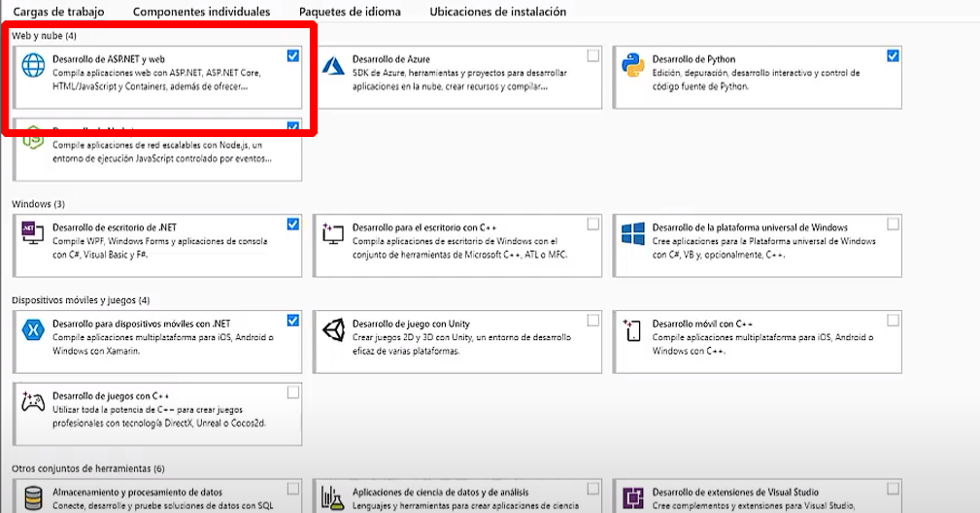980x513 pixels.
Task: Click the Xamarin mobile .NET icon
Action: pyautogui.click(x=33, y=329)
